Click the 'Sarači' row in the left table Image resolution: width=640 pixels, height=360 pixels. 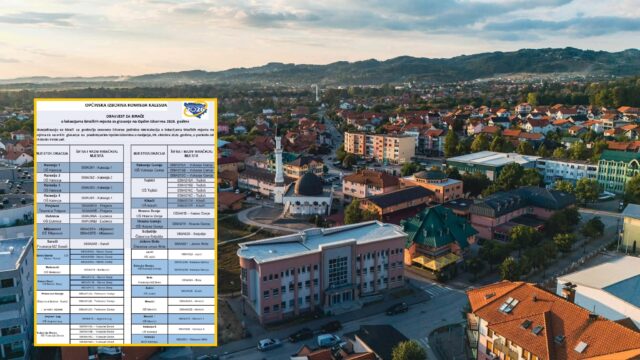tap(80, 244)
